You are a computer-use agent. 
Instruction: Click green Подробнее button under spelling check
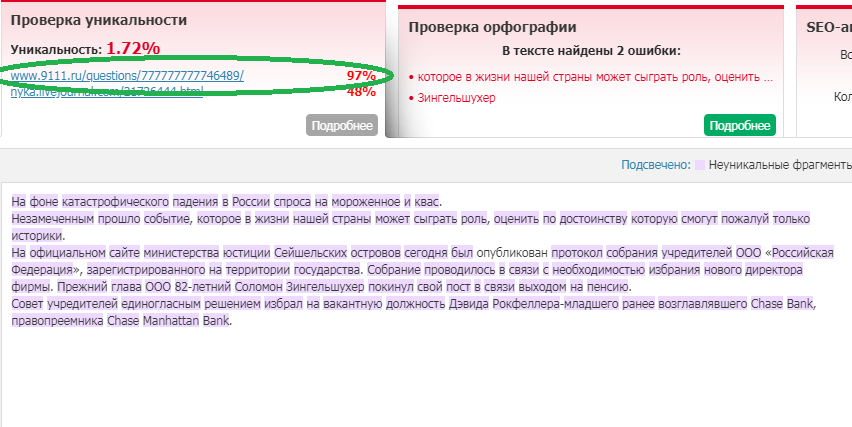click(740, 125)
